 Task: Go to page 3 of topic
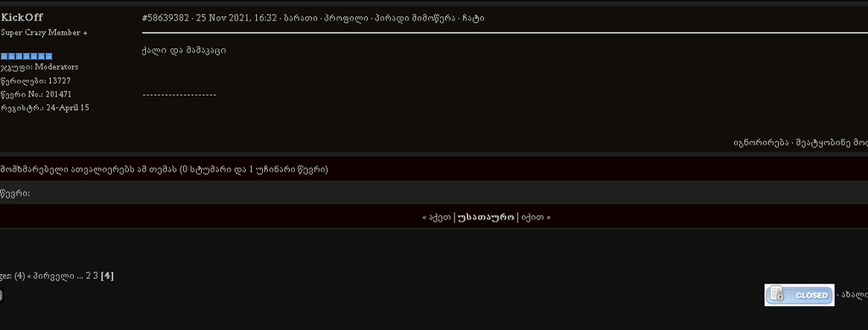pyautogui.click(x=96, y=276)
